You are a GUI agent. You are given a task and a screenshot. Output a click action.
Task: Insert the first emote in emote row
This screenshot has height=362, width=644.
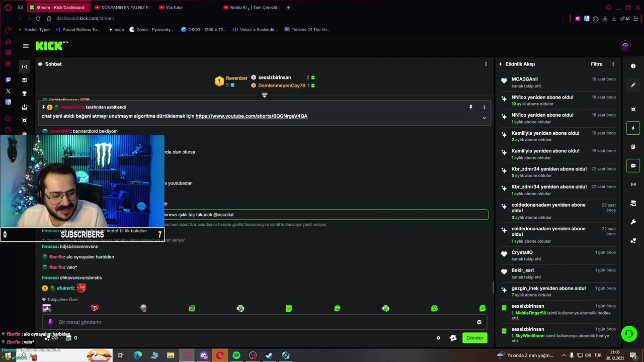47,308
